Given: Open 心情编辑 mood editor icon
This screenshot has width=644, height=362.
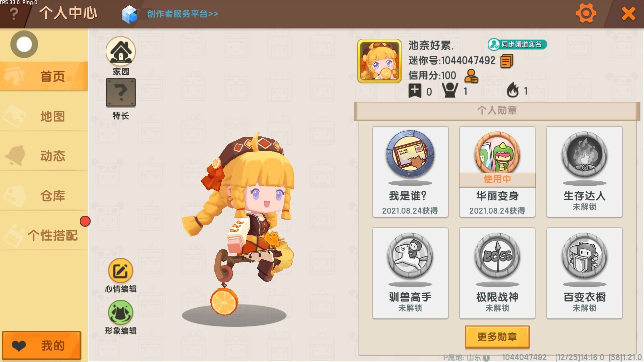Looking at the screenshot, I should coord(121,271).
